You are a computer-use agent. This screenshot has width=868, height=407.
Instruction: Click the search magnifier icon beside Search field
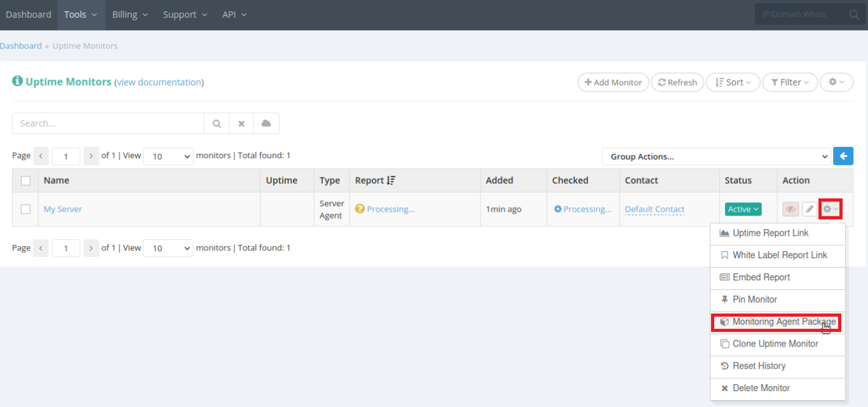tap(217, 123)
